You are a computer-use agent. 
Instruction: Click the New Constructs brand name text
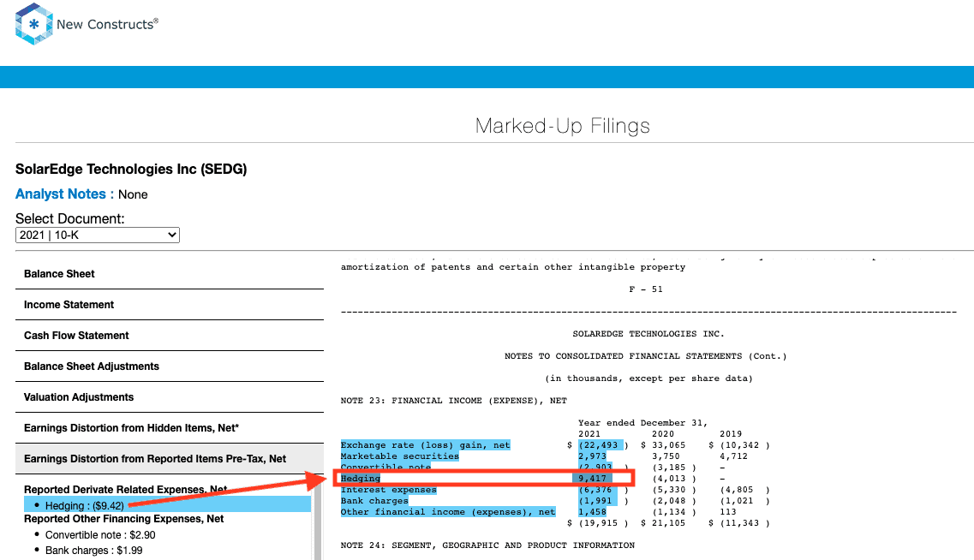pyautogui.click(x=107, y=24)
